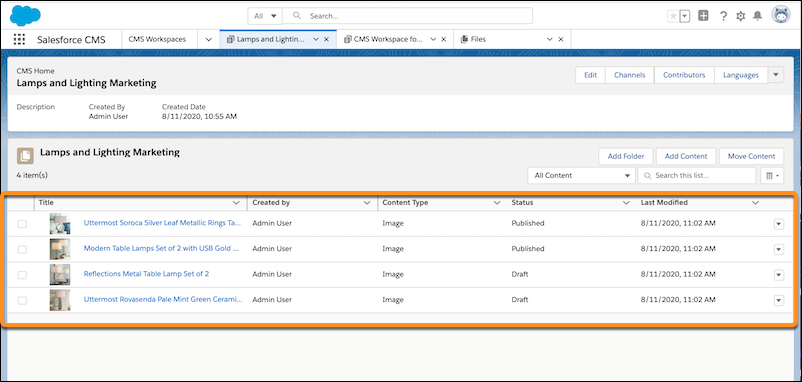Viewport: 802px width, 382px height.
Task: Open the Last Modified column header menu
Action: 755,203
